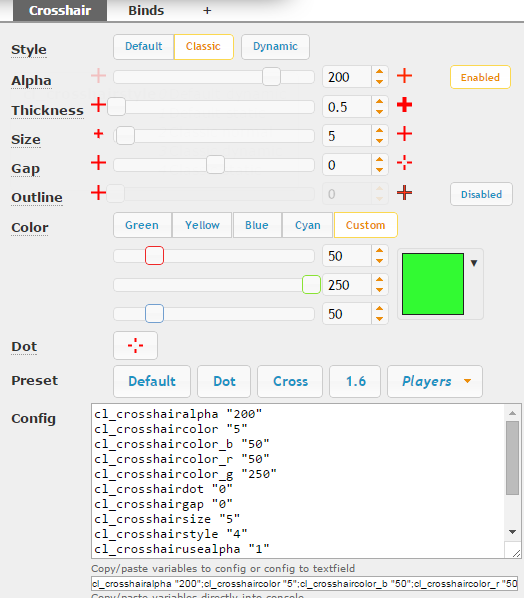This screenshot has height=598, width=524.
Task: Expand the color picker dropdown arrow
Action: tap(474, 263)
